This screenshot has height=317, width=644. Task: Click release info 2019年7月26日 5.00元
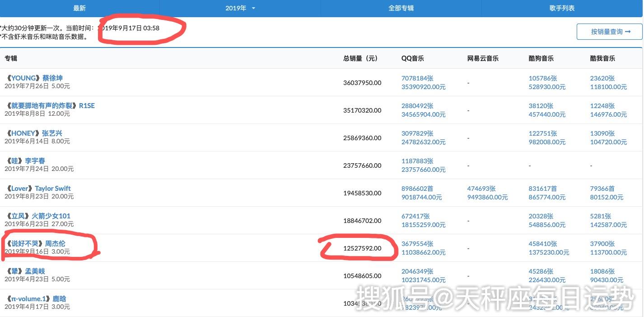[x=37, y=86]
